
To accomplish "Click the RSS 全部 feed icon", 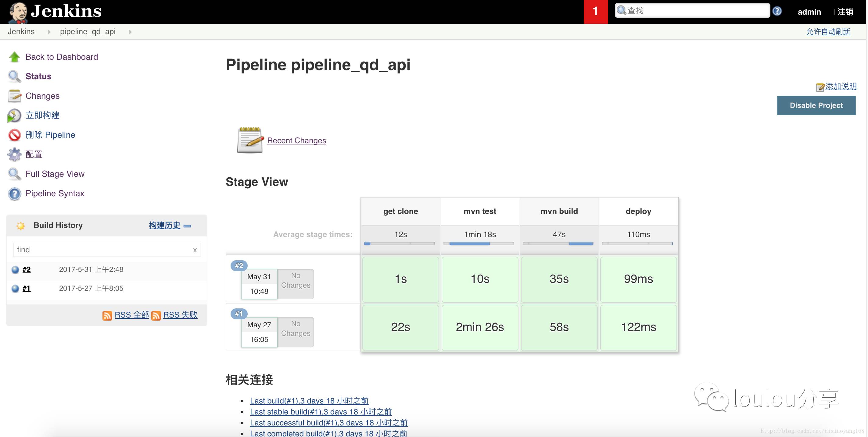I will click(x=108, y=314).
